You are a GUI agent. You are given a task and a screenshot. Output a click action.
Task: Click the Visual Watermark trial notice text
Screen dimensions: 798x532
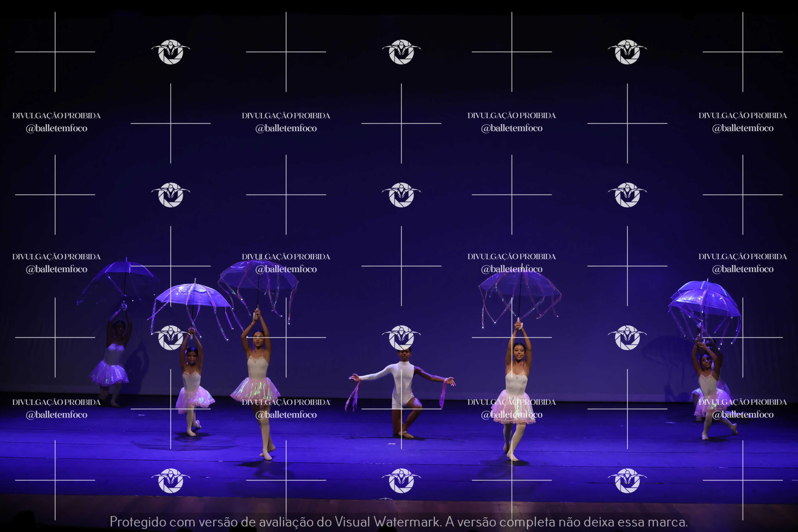pos(399,521)
